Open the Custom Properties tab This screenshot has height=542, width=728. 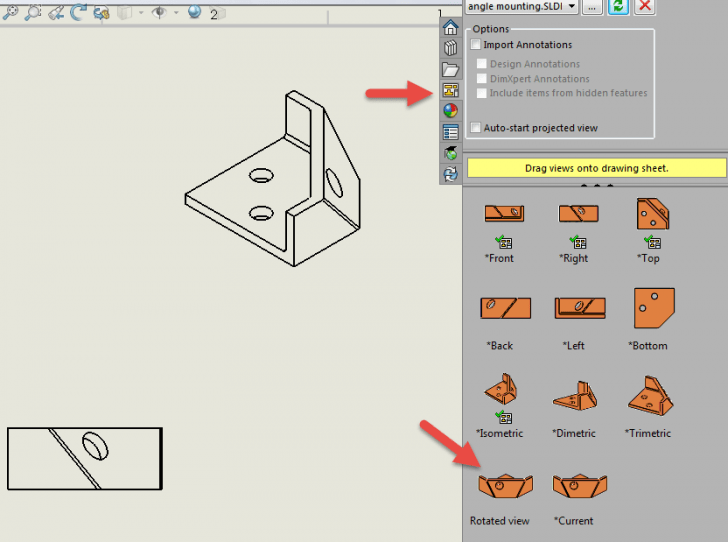450,132
